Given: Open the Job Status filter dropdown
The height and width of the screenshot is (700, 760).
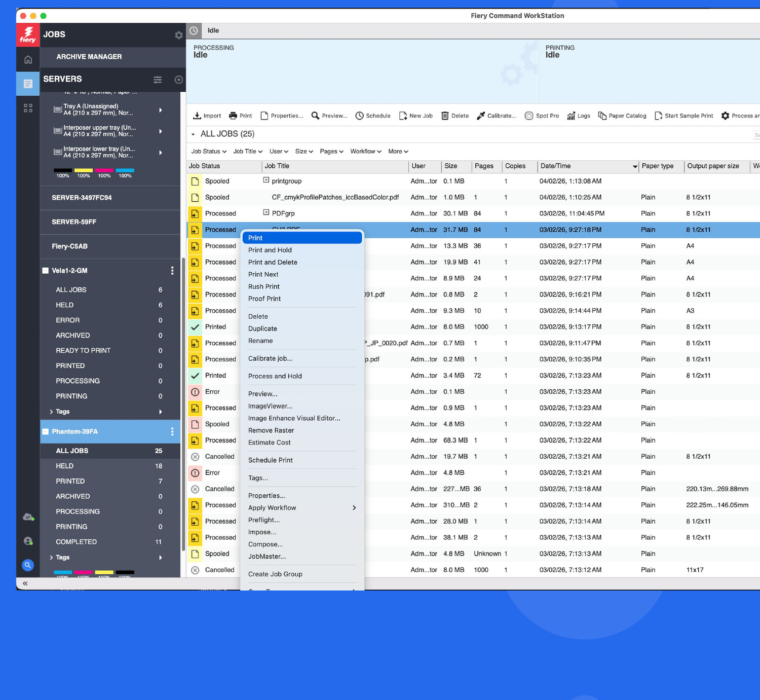Looking at the screenshot, I should [209, 151].
